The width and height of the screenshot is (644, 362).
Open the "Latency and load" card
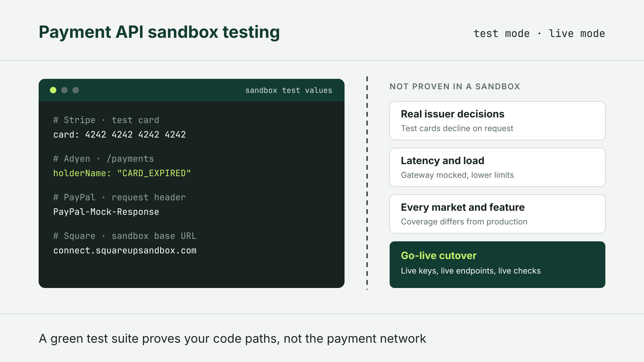497,167
